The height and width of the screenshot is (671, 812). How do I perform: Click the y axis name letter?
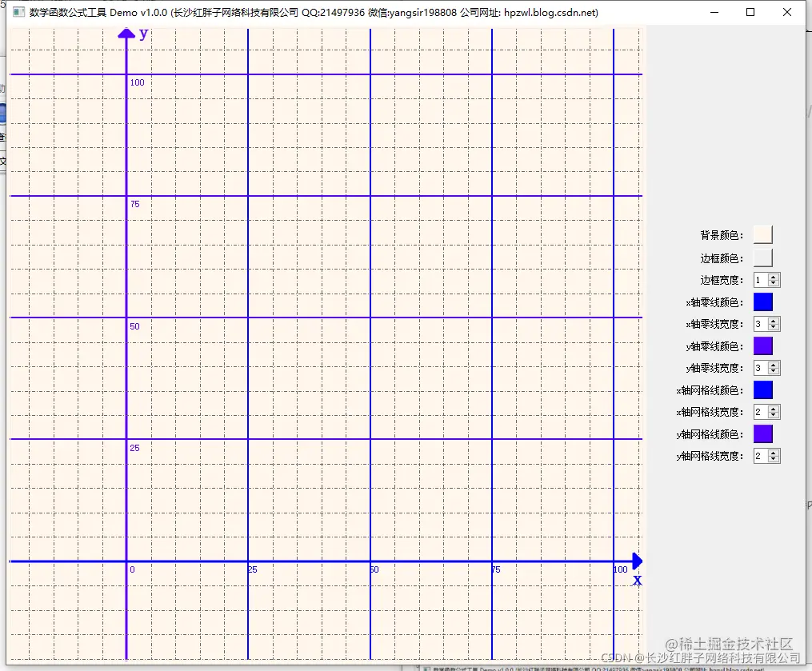click(143, 34)
